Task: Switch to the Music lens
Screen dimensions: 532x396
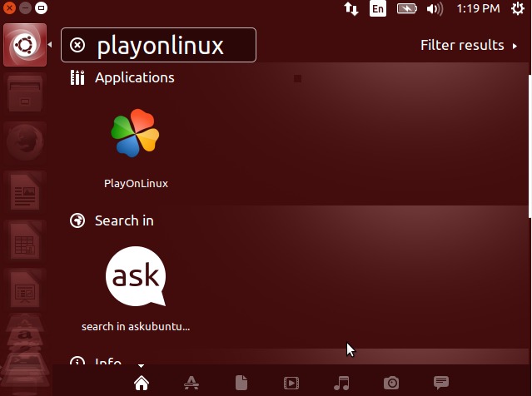Action: [x=341, y=384]
